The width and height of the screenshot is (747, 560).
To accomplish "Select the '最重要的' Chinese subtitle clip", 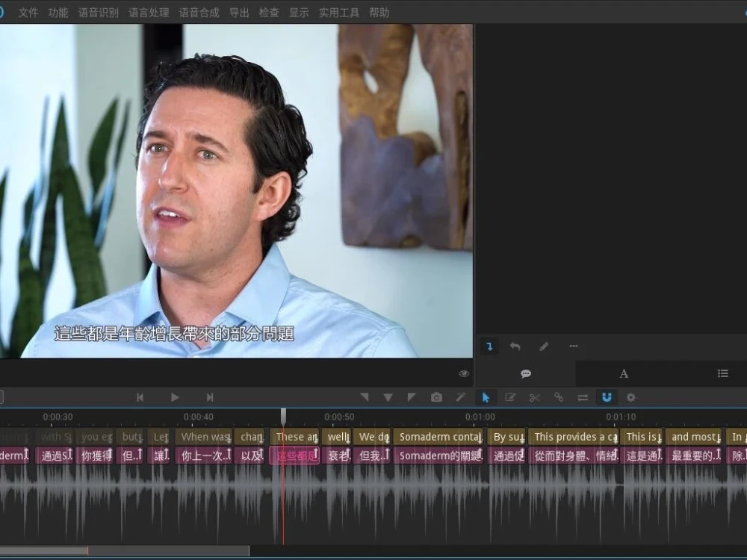I will [694, 455].
